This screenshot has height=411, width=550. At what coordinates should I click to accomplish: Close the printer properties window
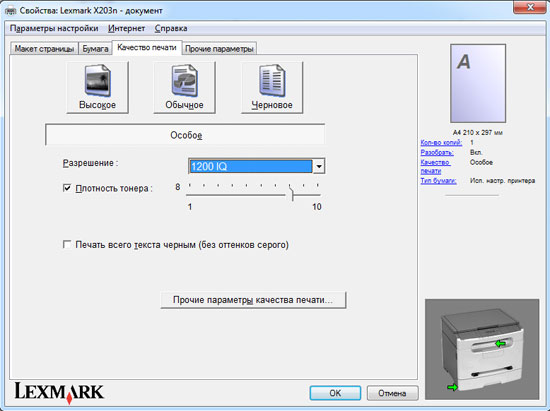click(x=530, y=7)
